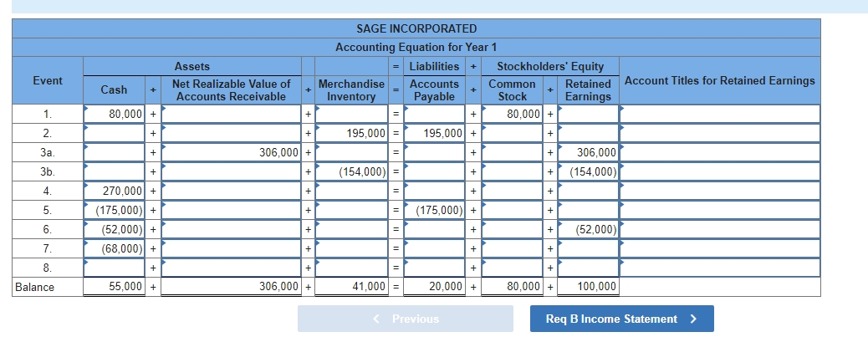Open Account Titles dropdown for event 2

point(720,133)
